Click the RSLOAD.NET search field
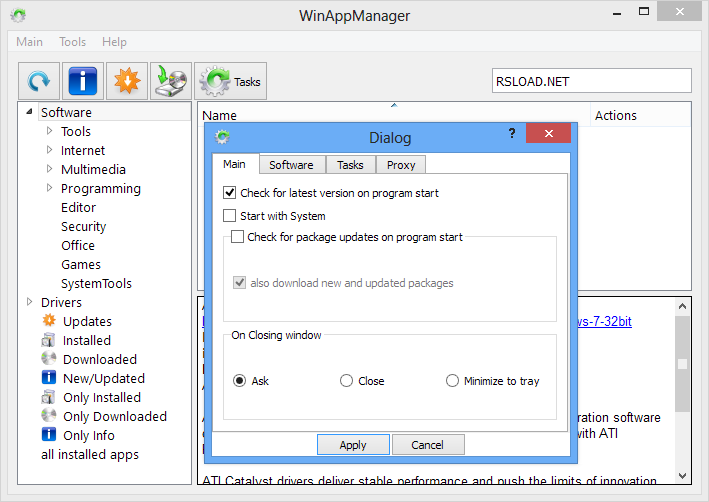 [x=591, y=81]
